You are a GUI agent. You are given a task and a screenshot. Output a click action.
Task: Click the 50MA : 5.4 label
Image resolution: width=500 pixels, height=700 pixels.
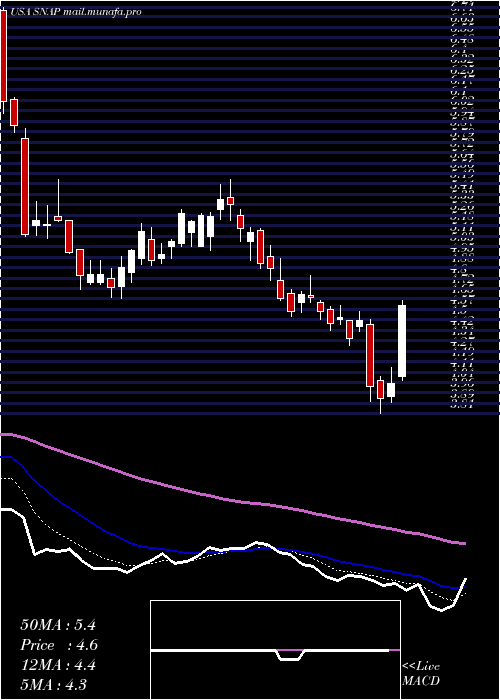[58, 625]
